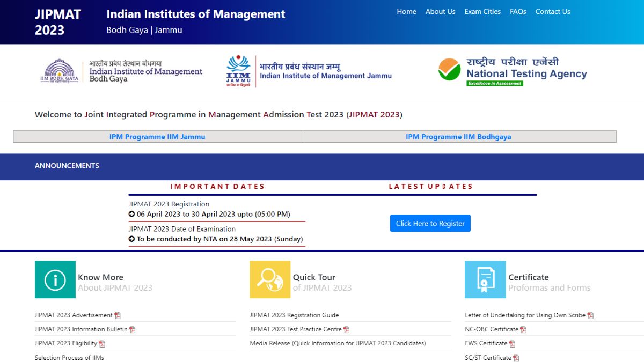Open PDF icon beside JIPMAT 2023 Advertisement
Viewport: 644px width, 362px height.
[118, 315]
